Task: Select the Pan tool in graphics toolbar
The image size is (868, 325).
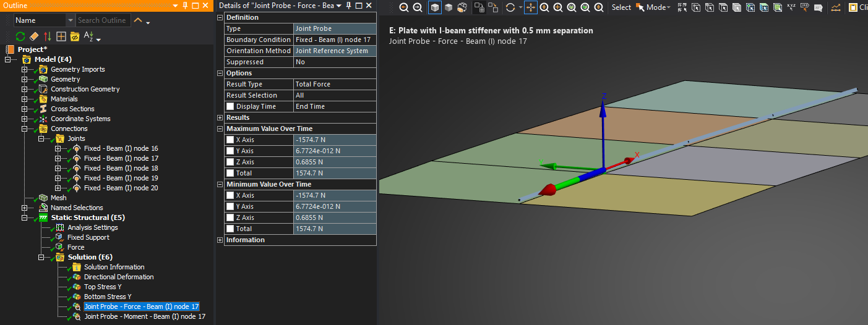Action: [530, 7]
